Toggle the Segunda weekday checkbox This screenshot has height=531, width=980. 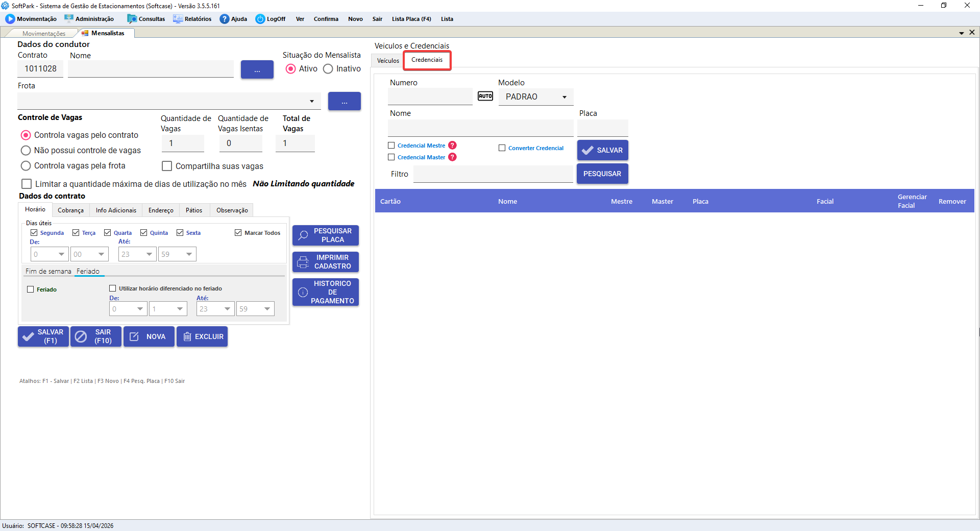pos(34,233)
